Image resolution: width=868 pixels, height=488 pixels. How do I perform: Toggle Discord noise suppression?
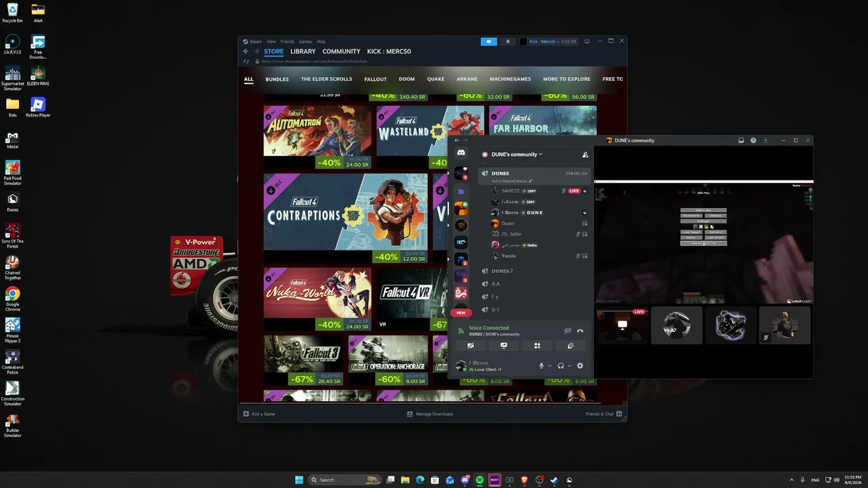(x=568, y=331)
